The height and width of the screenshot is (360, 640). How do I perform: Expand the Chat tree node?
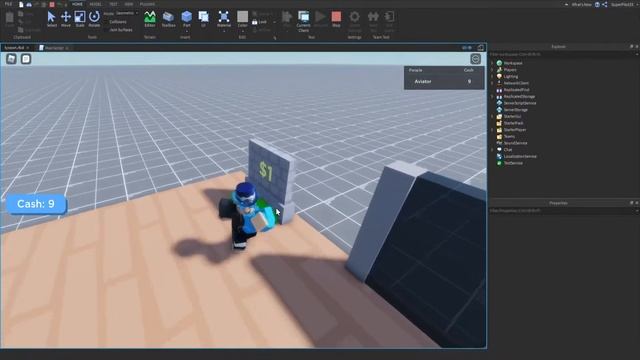[492, 150]
